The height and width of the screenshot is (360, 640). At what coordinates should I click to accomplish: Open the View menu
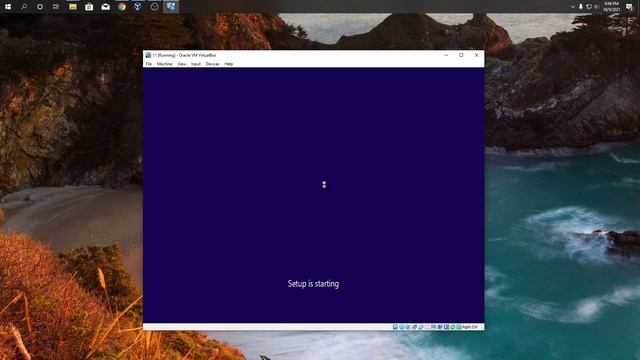point(182,64)
